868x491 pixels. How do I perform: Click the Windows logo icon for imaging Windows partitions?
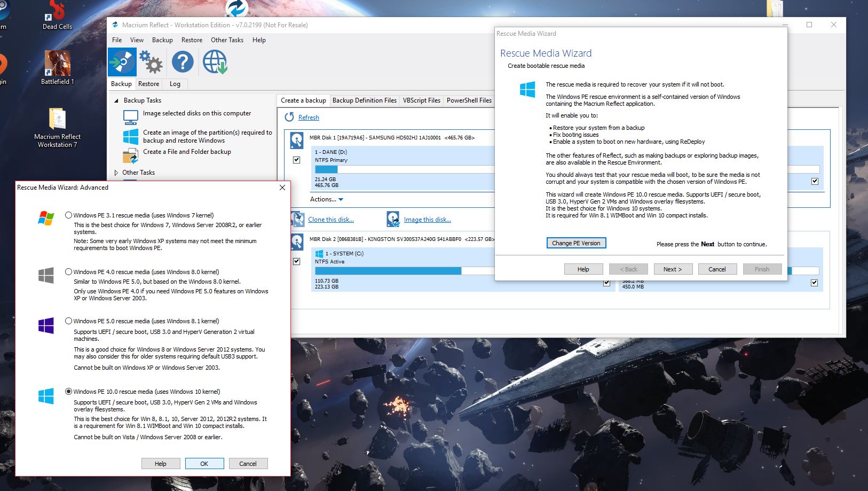click(x=131, y=136)
